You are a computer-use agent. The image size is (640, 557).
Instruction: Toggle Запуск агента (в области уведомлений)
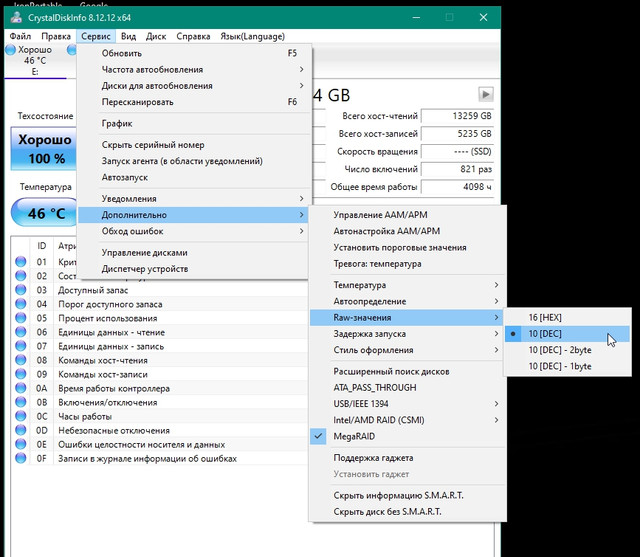[193, 161]
